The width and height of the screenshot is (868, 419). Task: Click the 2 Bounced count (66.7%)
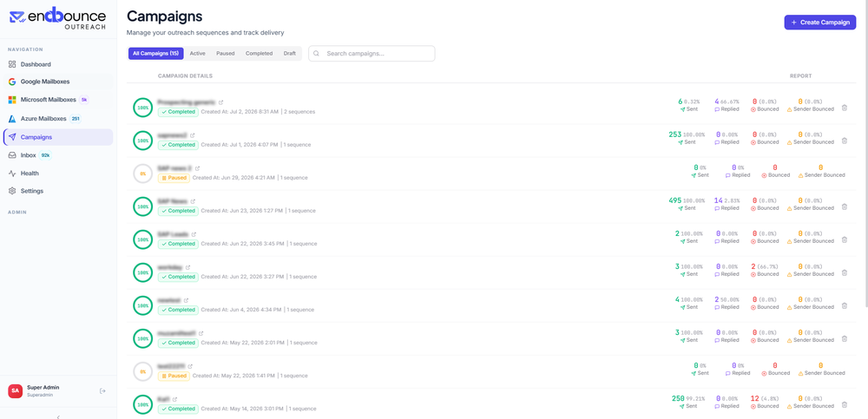(753, 266)
